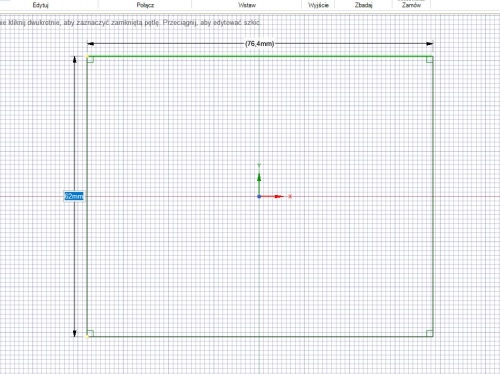Click the bottom-left perpendicular constraint marker
The image size is (500, 374).
click(x=91, y=333)
